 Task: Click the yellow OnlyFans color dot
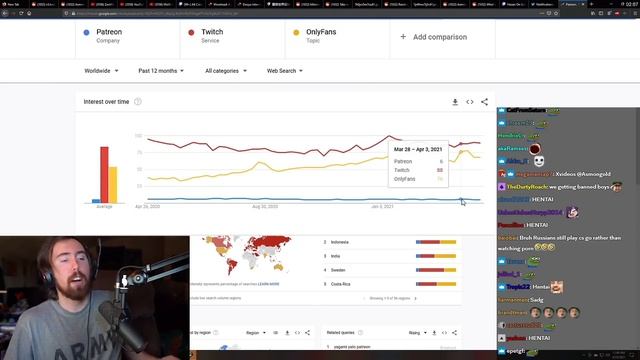296,32
